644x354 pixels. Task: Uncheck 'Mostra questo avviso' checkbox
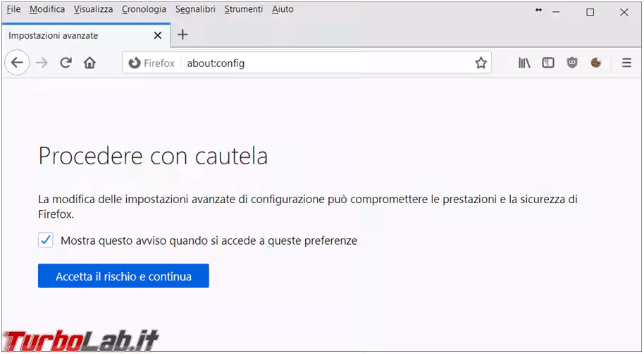pos(46,240)
